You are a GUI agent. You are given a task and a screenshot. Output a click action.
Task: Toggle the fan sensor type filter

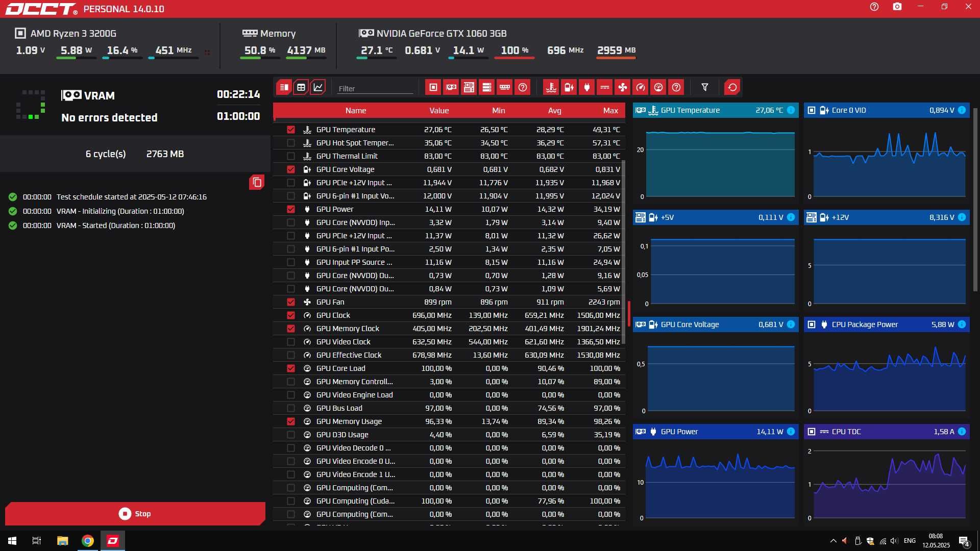623,87
